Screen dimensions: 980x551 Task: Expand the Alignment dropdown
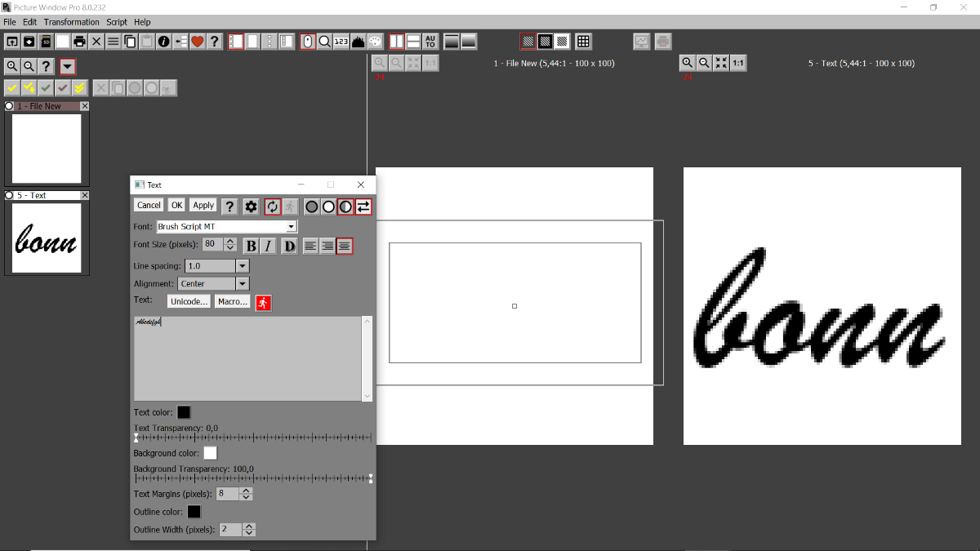[x=242, y=284]
